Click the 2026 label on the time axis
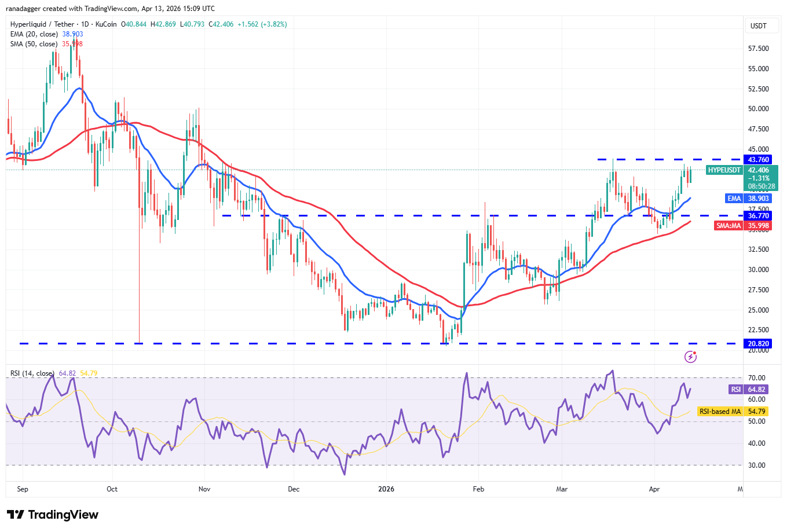The image size is (787, 532). 386,489
